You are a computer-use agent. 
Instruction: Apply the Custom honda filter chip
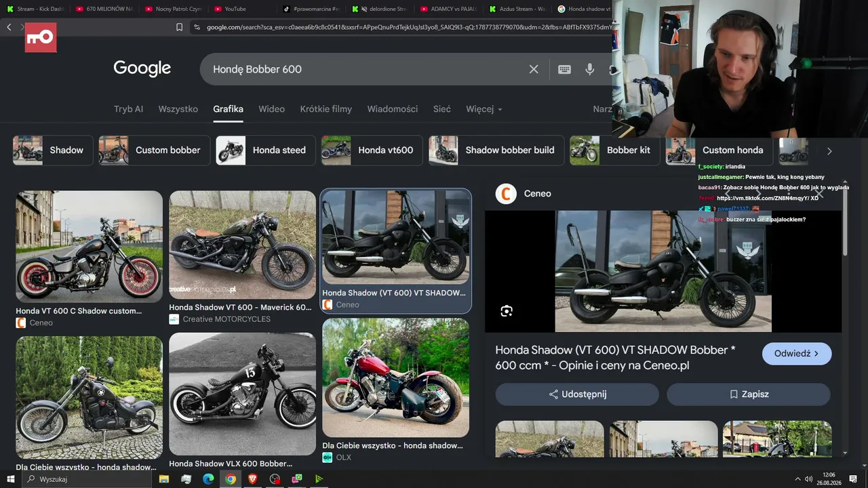(x=719, y=150)
